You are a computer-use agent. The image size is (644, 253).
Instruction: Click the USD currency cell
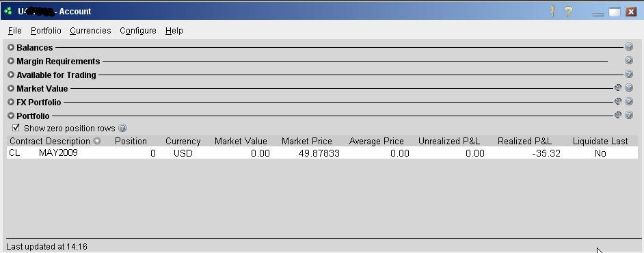coord(183,154)
